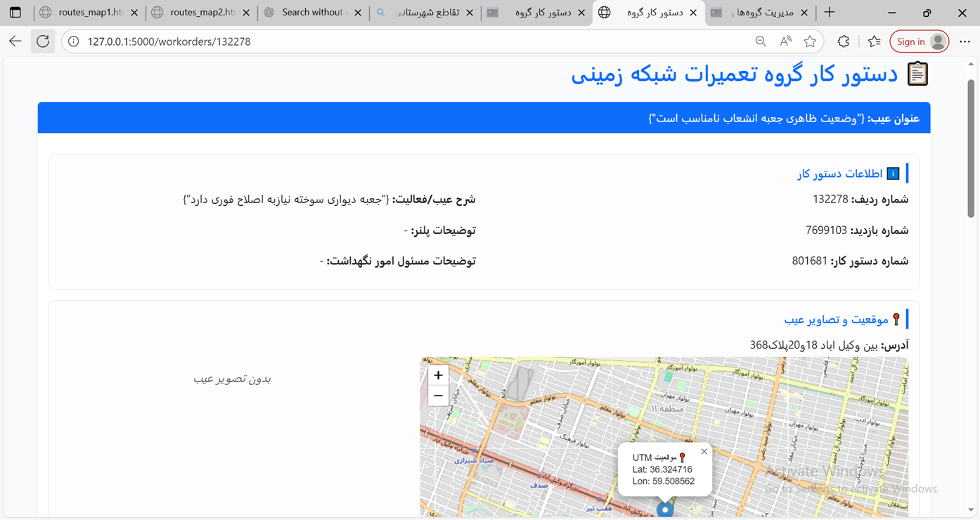Close the UTM موقعیت popup on the map
This screenshot has width=980, height=520.
click(704, 451)
